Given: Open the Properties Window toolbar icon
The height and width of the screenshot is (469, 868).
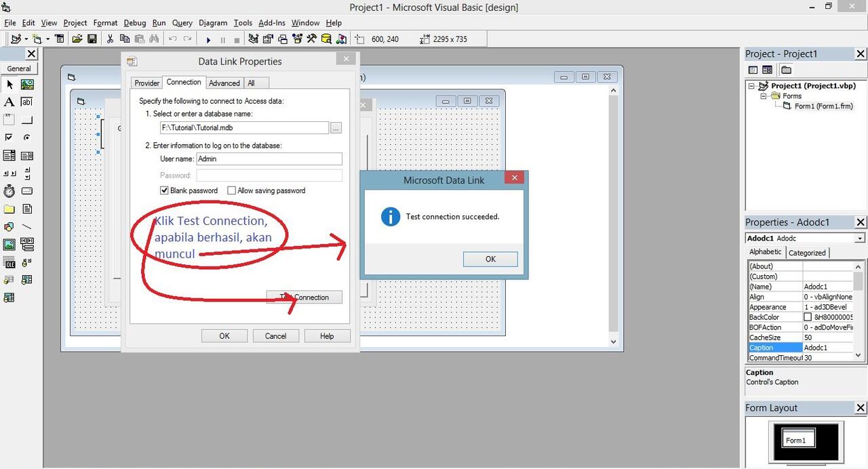Looking at the screenshot, I should point(268,39).
